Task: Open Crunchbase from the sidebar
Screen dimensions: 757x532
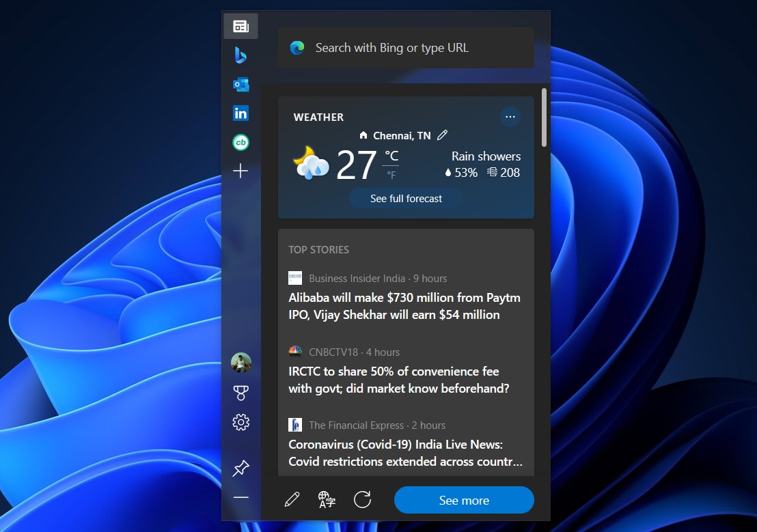Action: (x=240, y=142)
